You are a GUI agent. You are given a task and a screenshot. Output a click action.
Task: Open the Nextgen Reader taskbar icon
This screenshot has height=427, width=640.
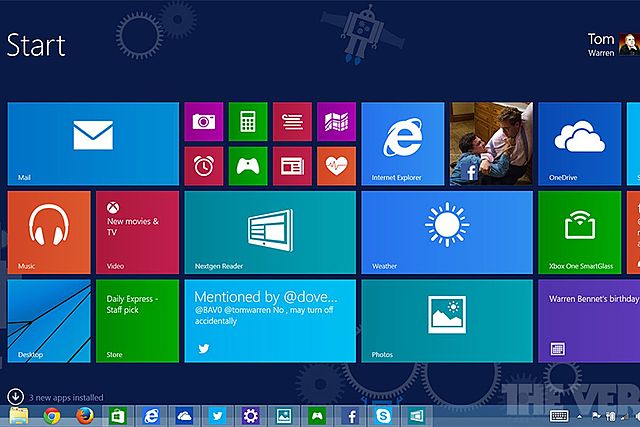point(416,416)
